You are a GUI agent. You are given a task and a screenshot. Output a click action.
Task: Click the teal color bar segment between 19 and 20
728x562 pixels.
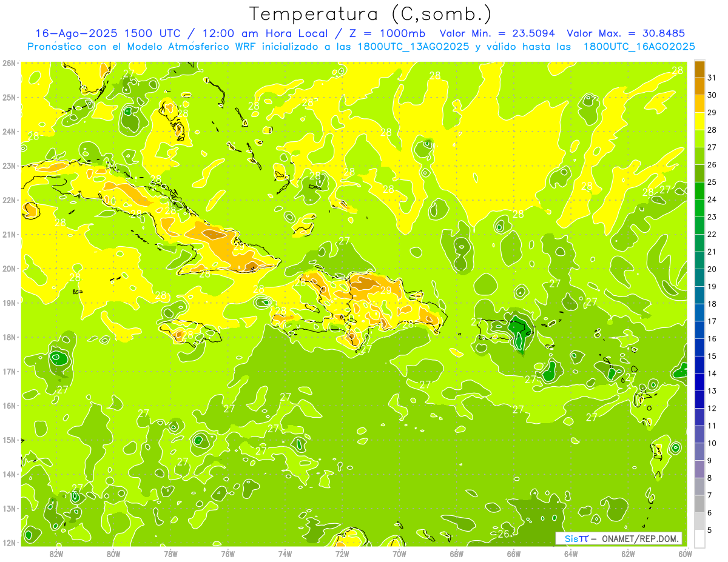(699, 278)
